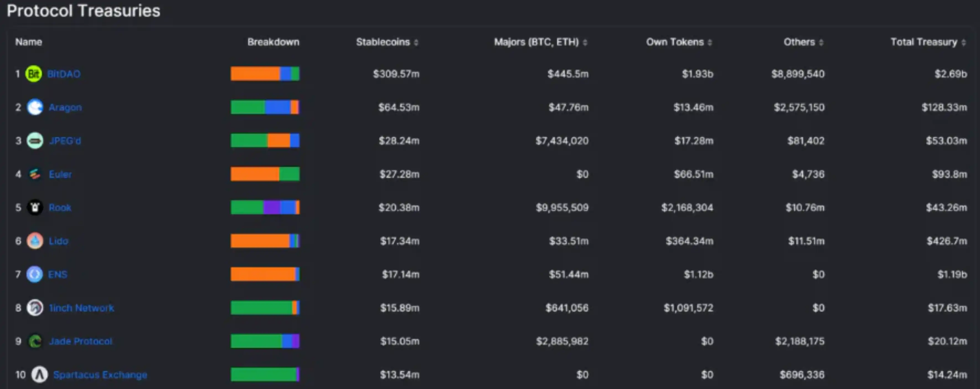Open the BitDAO protocol link

click(x=63, y=74)
